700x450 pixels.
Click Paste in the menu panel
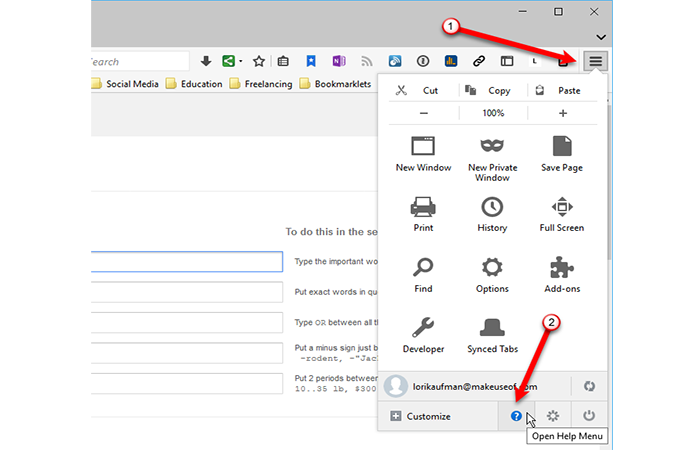point(562,91)
